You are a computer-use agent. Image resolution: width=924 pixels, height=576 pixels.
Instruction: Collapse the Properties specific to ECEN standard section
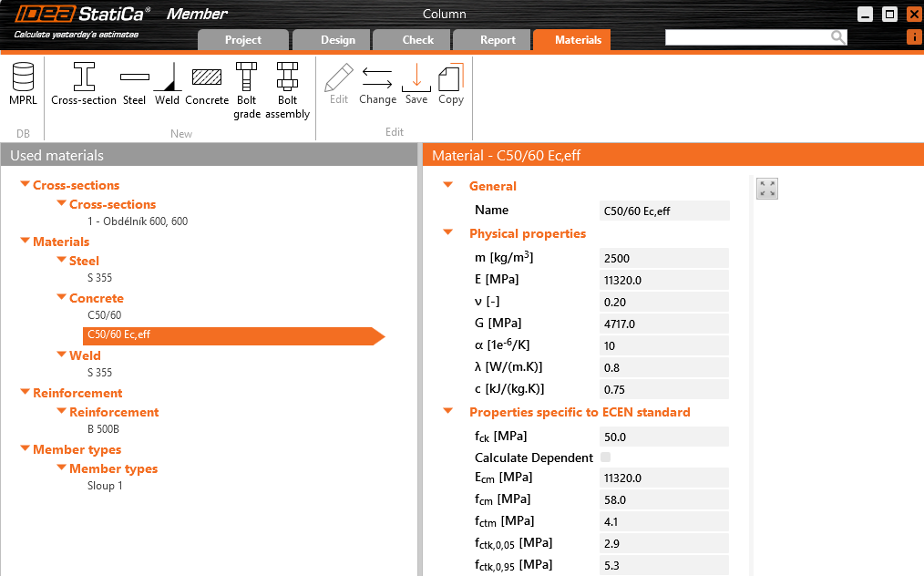point(447,412)
